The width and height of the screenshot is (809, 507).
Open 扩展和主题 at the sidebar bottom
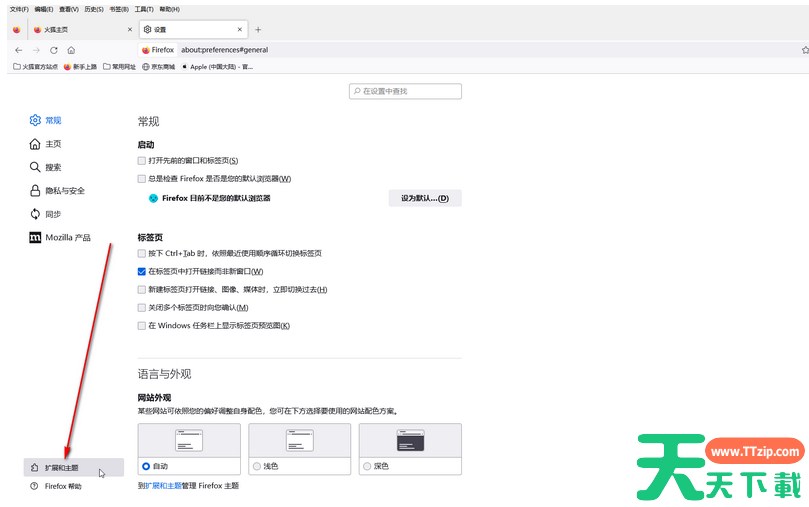click(61, 467)
